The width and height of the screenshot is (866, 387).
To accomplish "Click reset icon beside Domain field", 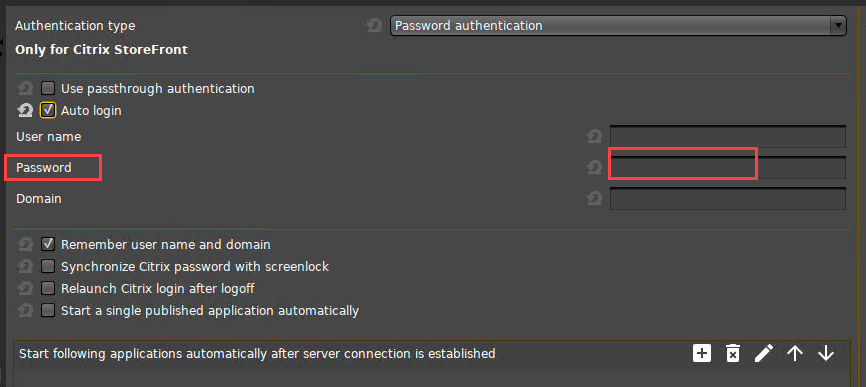I will tap(594, 199).
